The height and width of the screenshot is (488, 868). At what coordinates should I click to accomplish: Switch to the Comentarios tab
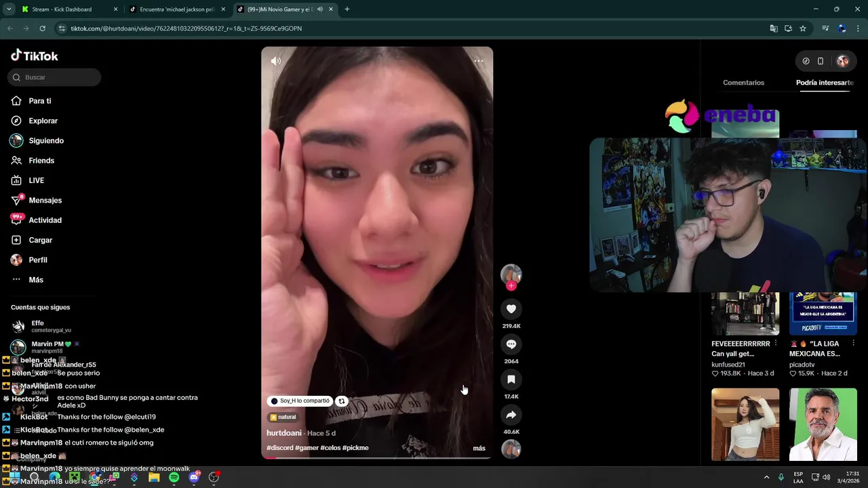(743, 83)
